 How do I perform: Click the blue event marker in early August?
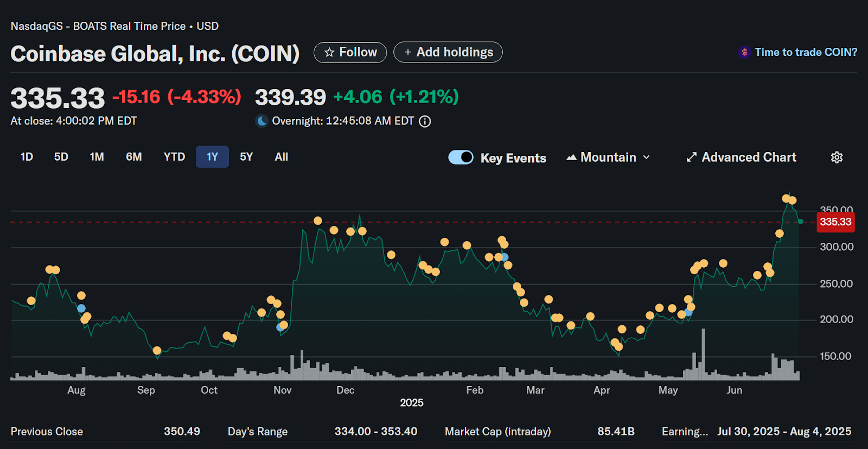81,308
